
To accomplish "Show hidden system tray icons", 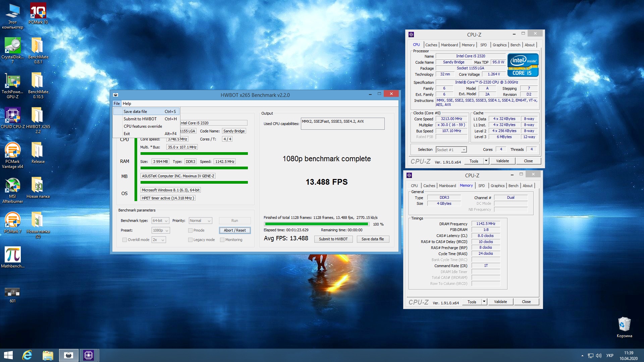I will point(582,356).
